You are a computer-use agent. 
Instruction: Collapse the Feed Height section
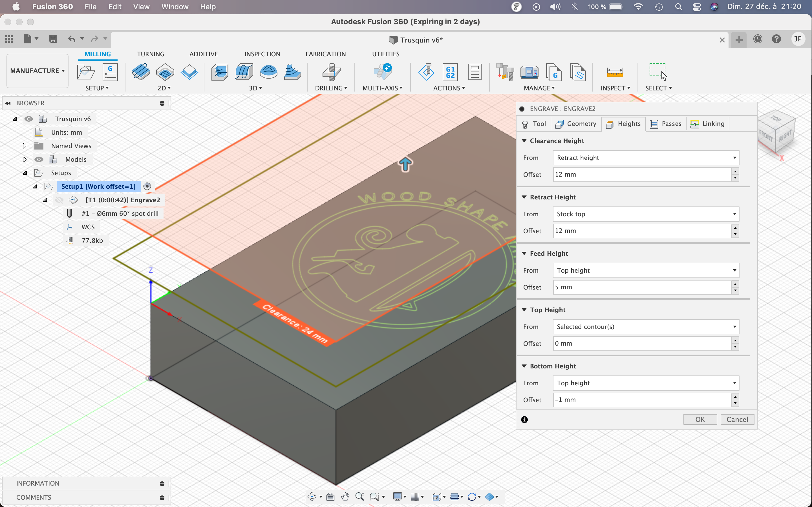[524, 253]
